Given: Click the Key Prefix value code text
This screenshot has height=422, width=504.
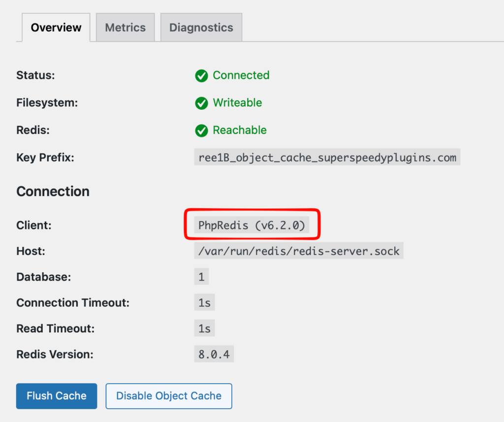Looking at the screenshot, I should pyautogui.click(x=327, y=158).
